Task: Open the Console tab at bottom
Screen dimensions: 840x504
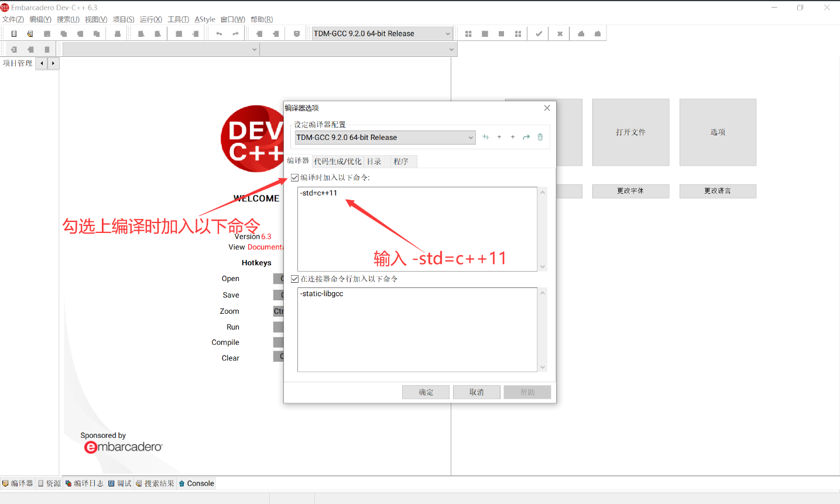Action: (197, 484)
